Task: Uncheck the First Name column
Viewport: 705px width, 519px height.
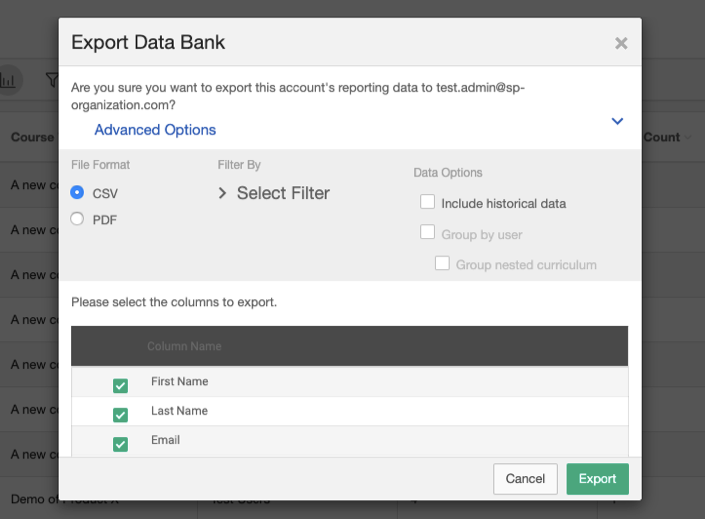Action: click(x=120, y=385)
